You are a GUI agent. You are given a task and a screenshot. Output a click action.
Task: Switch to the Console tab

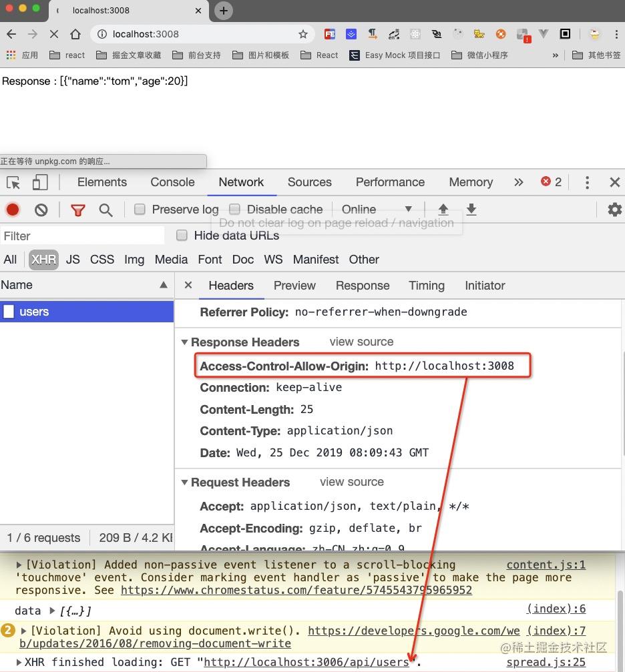[x=172, y=182]
